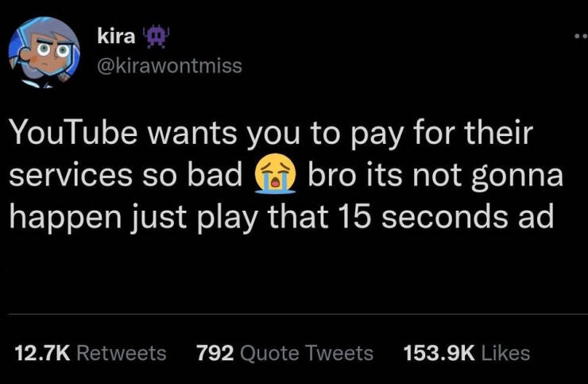Click the 153.9K likes count number
This screenshot has width=588, height=384.
coord(439,353)
